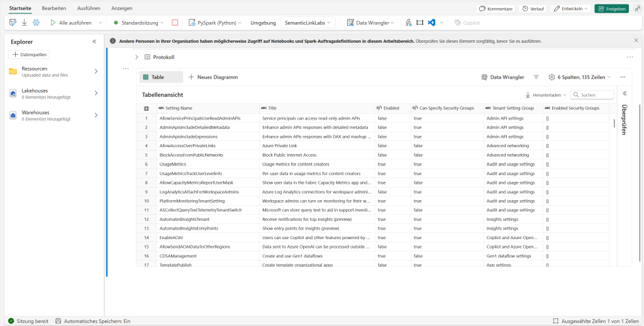Click the info icon in banner
644x326 pixels.
tap(113, 41)
